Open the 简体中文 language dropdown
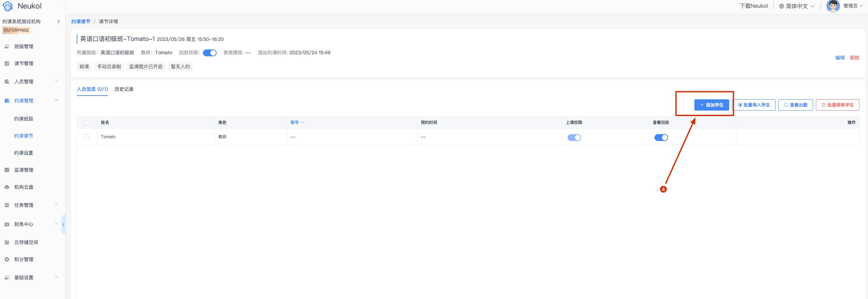The image size is (868, 299). (797, 6)
